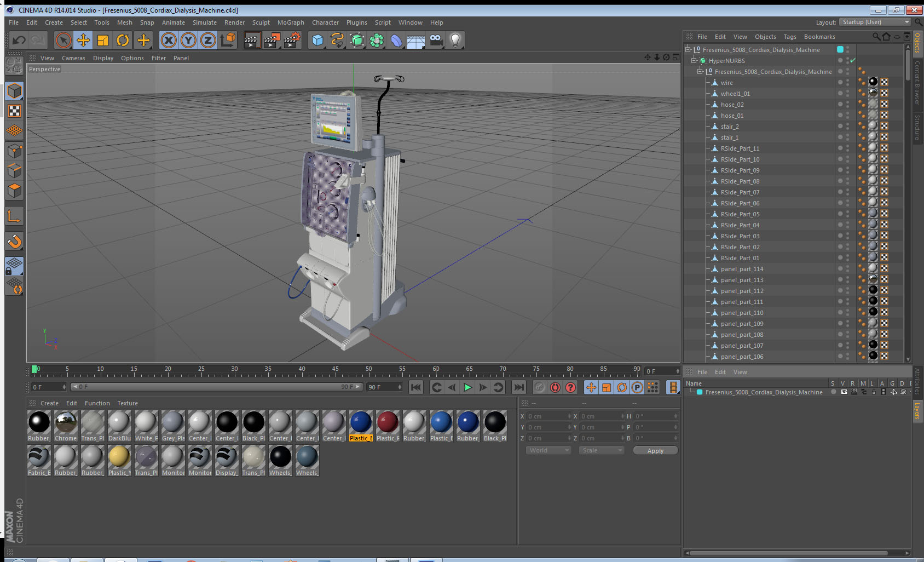Open the Layers vertical tab
Viewport: 924px width, 562px height.
coord(917,410)
